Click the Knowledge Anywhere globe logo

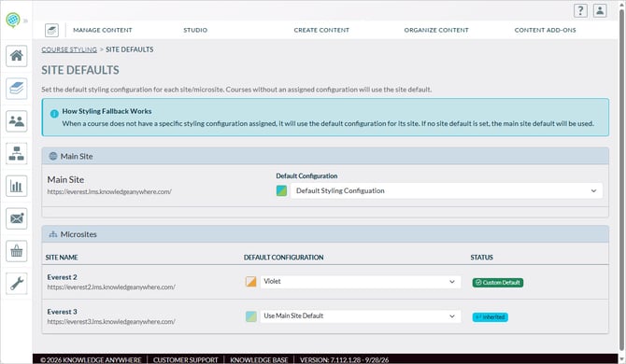[13, 20]
